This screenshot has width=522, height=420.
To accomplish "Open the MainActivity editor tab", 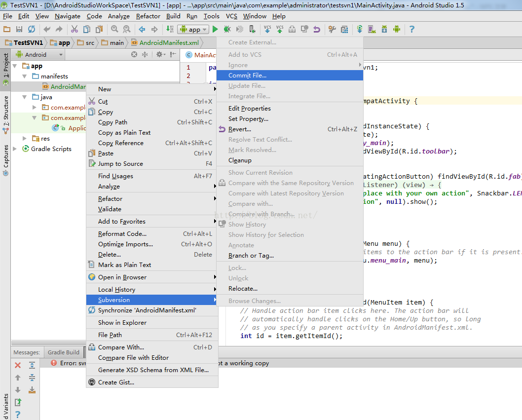I will [x=200, y=55].
